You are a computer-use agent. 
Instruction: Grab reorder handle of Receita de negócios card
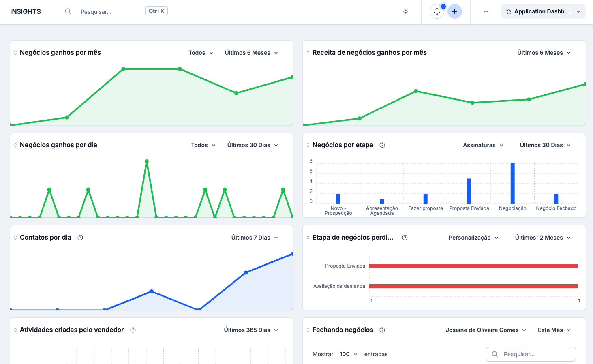[308, 53]
